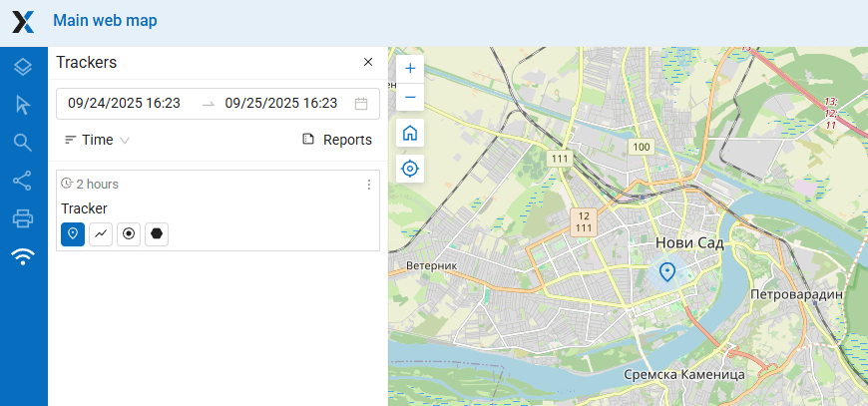This screenshot has height=406, width=868.
Task: Locate my position on the map
Action: coord(409,168)
